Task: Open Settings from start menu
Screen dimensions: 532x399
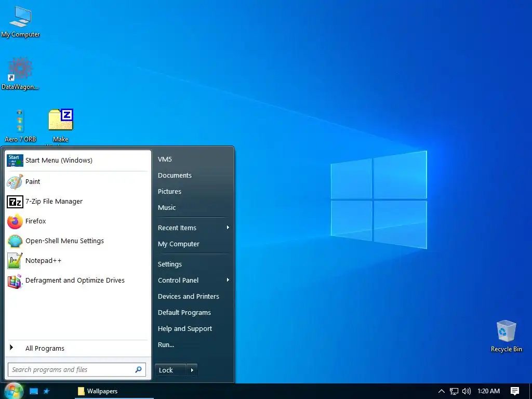Action: click(170, 264)
